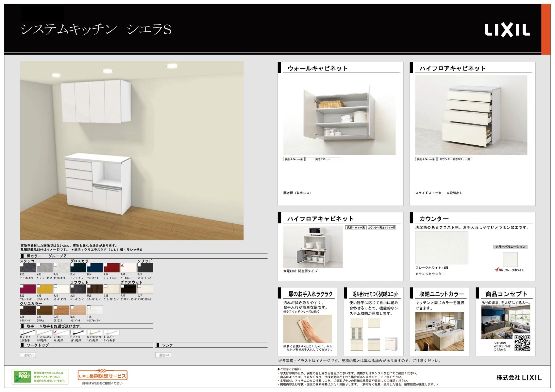This screenshot has width=555, height=392.
Task: Pick the CJ6 クリエラスク swatch
Action: pyautogui.click(x=61, y=310)
